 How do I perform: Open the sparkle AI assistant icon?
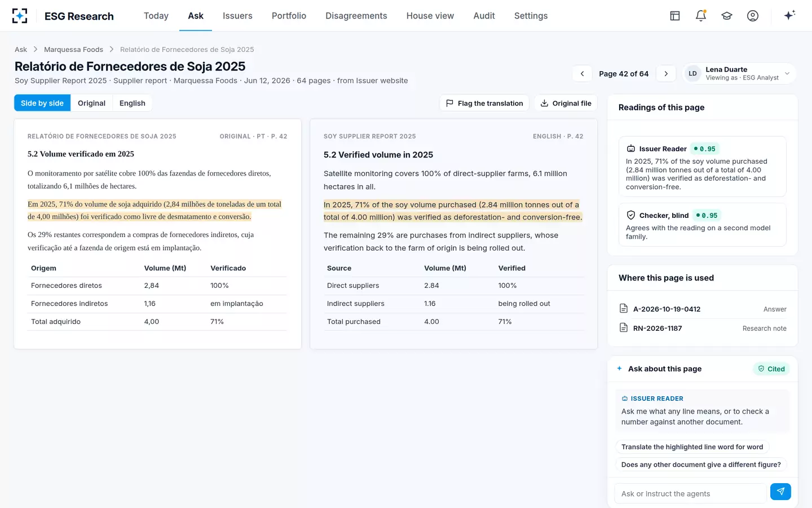pos(789,15)
